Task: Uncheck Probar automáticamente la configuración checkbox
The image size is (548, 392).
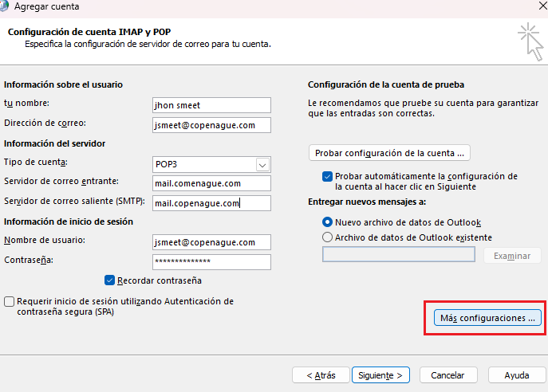Action: click(327, 176)
